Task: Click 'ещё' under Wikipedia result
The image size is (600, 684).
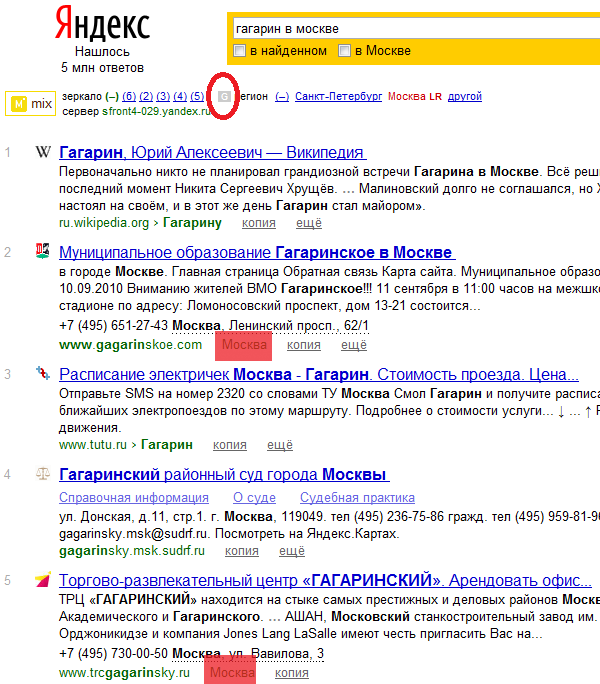Action: [309, 223]
